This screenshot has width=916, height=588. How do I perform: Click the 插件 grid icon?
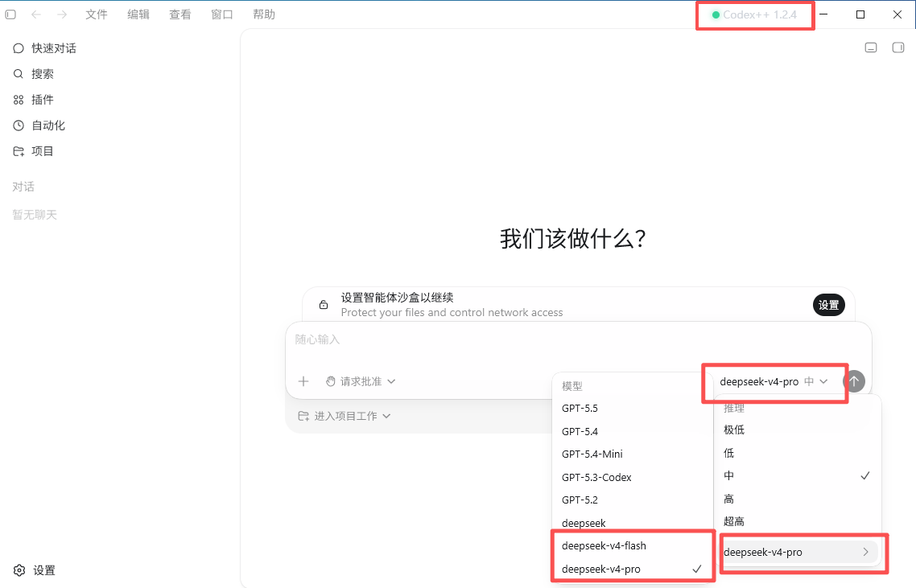click(19, 100)
